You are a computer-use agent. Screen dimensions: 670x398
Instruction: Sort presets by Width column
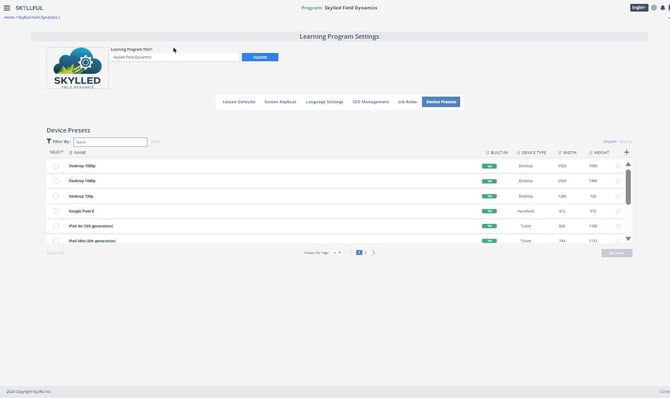point(567,153)
